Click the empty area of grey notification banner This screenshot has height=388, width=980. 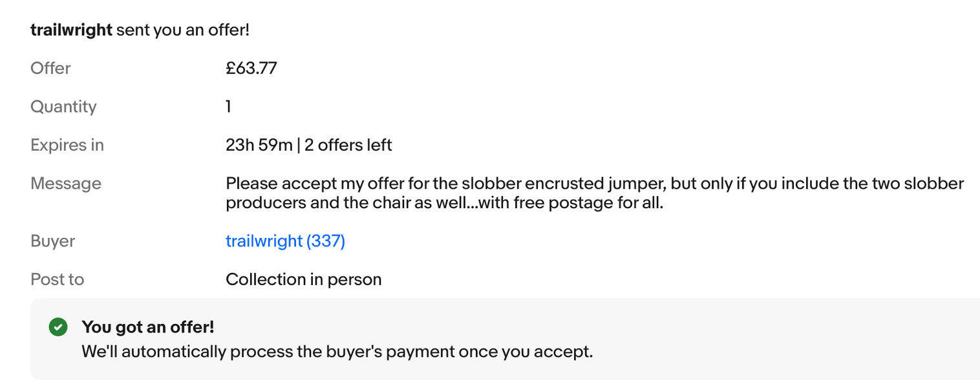(x=776, y=339)
